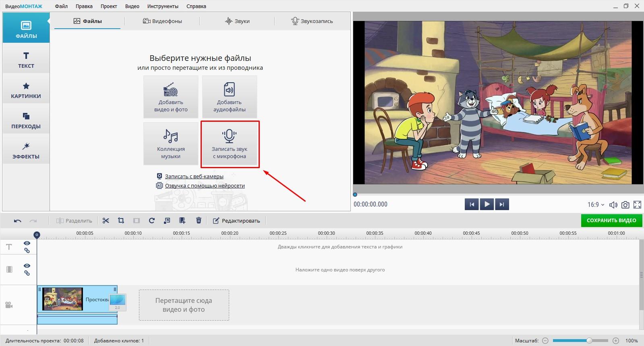The image size is (644, 346).
Task: Click the add-clip film-strip icon
Action: [x=182, y=221]
